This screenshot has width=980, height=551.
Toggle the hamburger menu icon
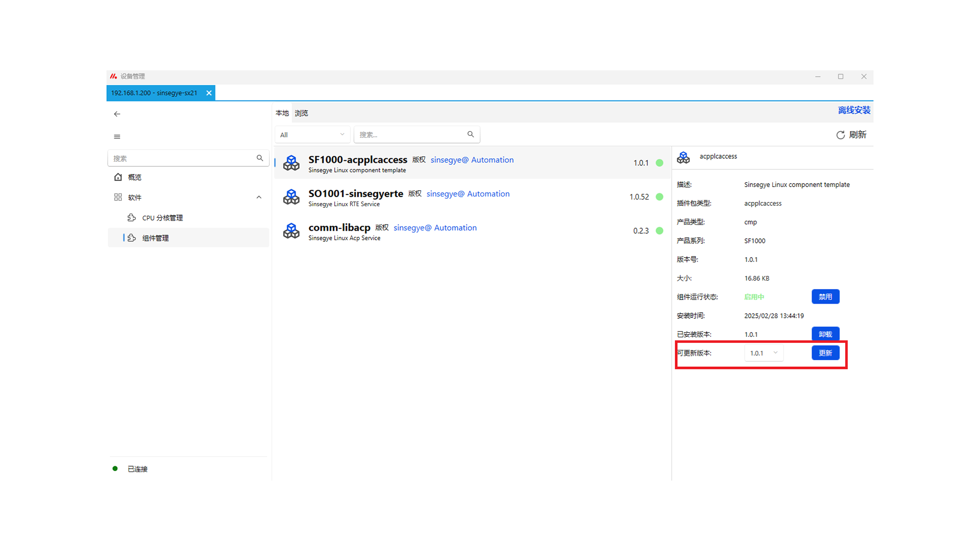click(117, 137)
